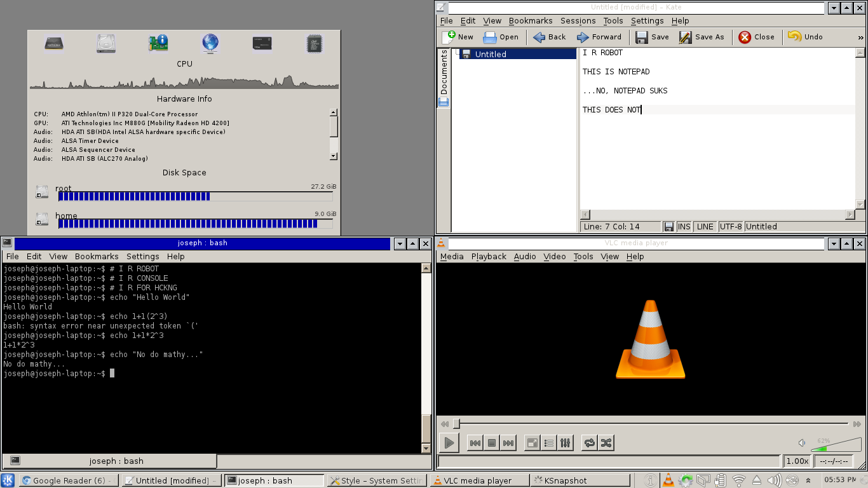Expand Kate toolbar overflow chevron
This screenshot has width=868, height=488.
pos(860,37)
